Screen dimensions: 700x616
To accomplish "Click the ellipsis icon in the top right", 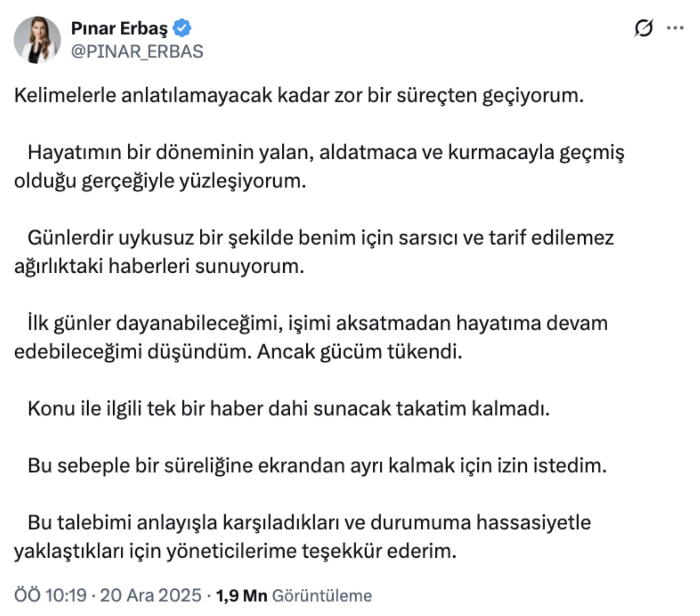I will coord(676,27).
